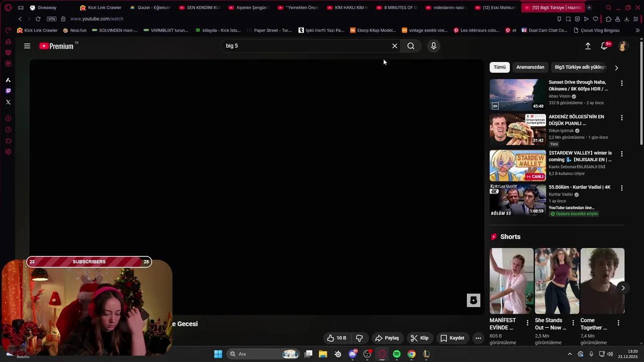Open File Explorer from taskbar

click(323, 354)
